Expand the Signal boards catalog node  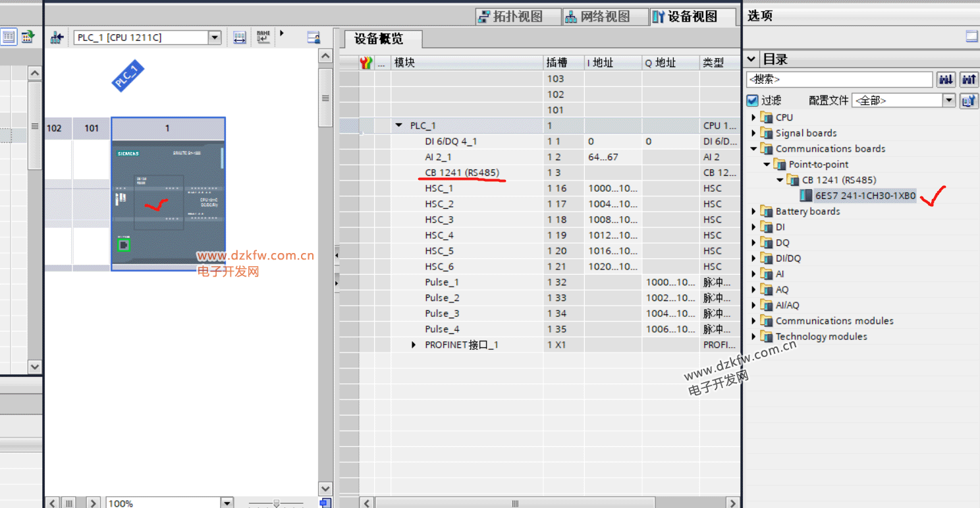[753, 133]
